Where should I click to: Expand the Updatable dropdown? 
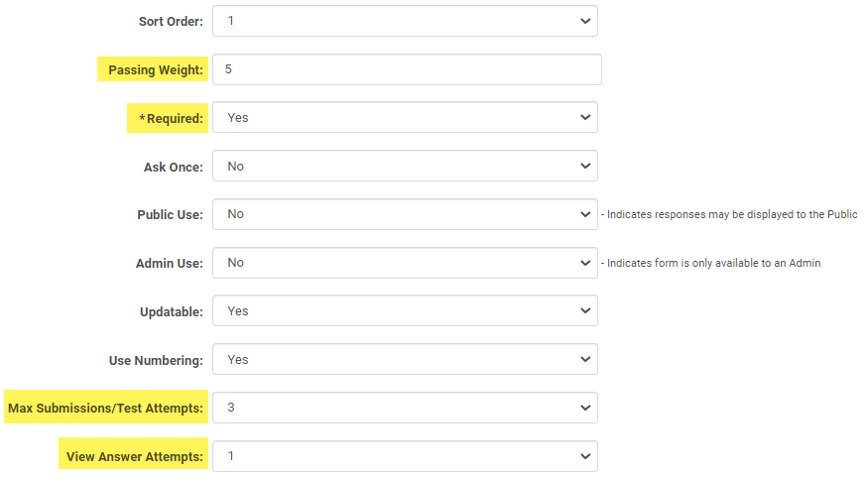point(405,310)
